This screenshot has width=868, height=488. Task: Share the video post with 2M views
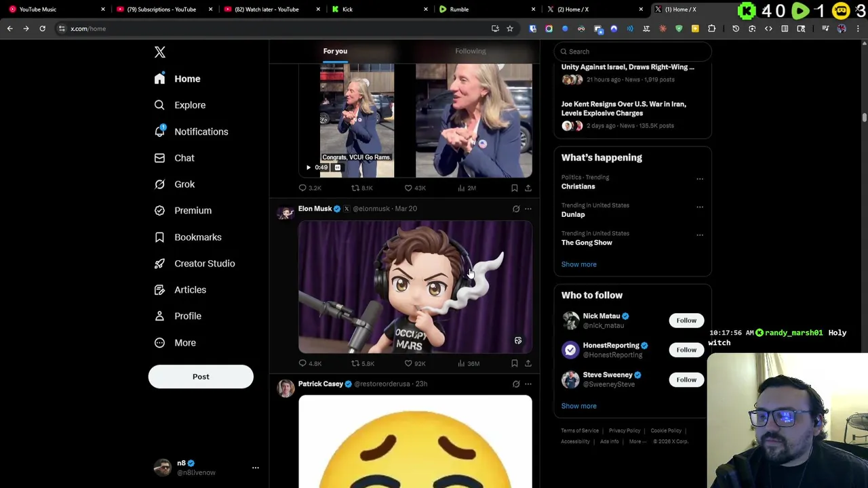528,188
